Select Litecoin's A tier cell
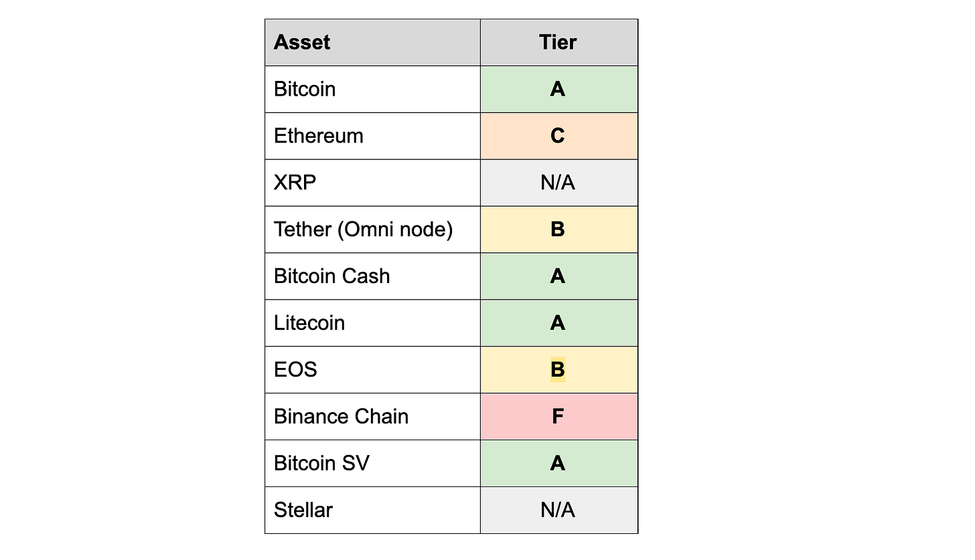Viewport: 975px width, 560px height. 558,323
